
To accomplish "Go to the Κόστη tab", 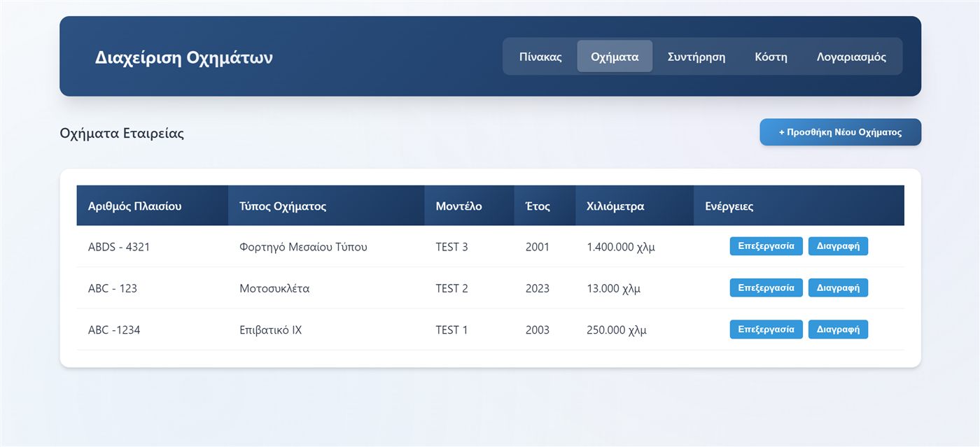I will pos(771,57).
